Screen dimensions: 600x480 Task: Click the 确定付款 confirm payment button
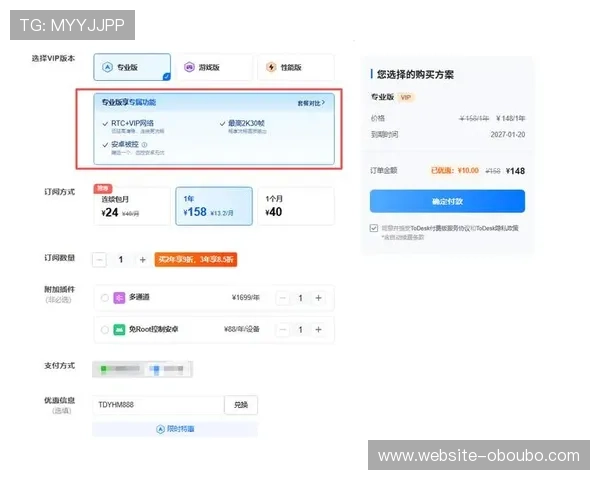click(447, 201)
